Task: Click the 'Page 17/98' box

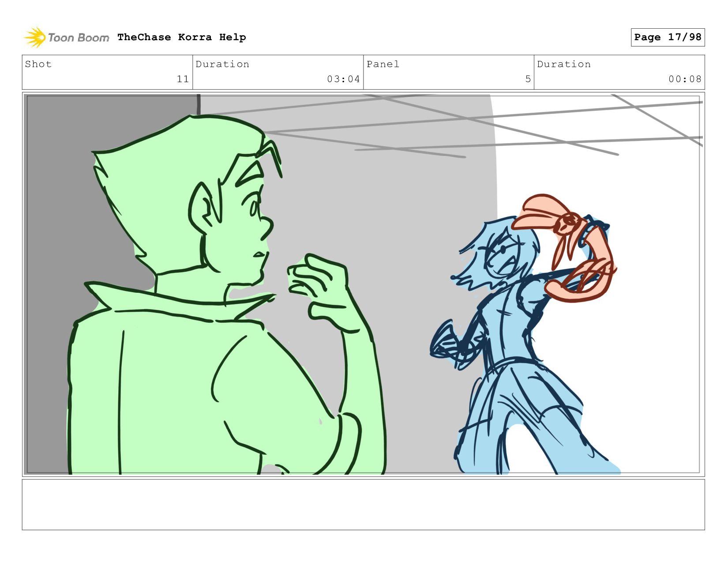Action: tap(668, 37)
